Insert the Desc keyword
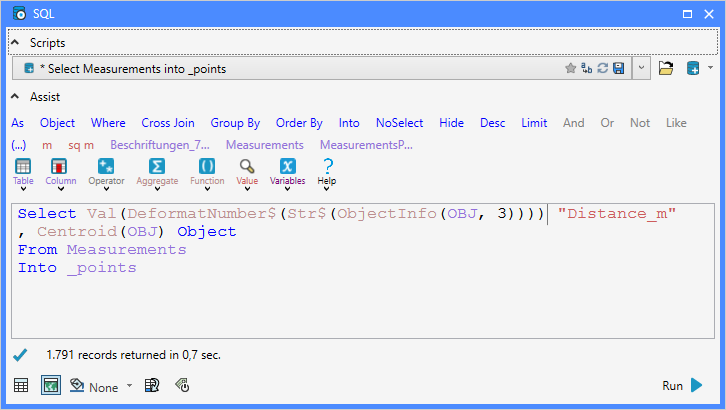726x410 pixels. [x=493, y=123]
